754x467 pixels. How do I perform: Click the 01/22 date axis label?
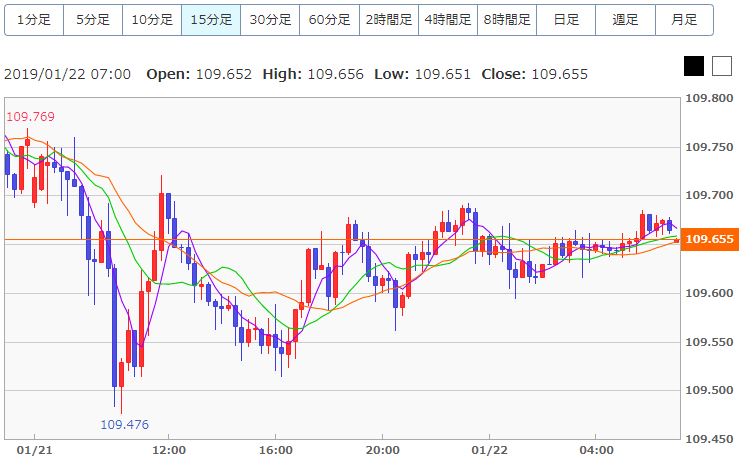489,451
